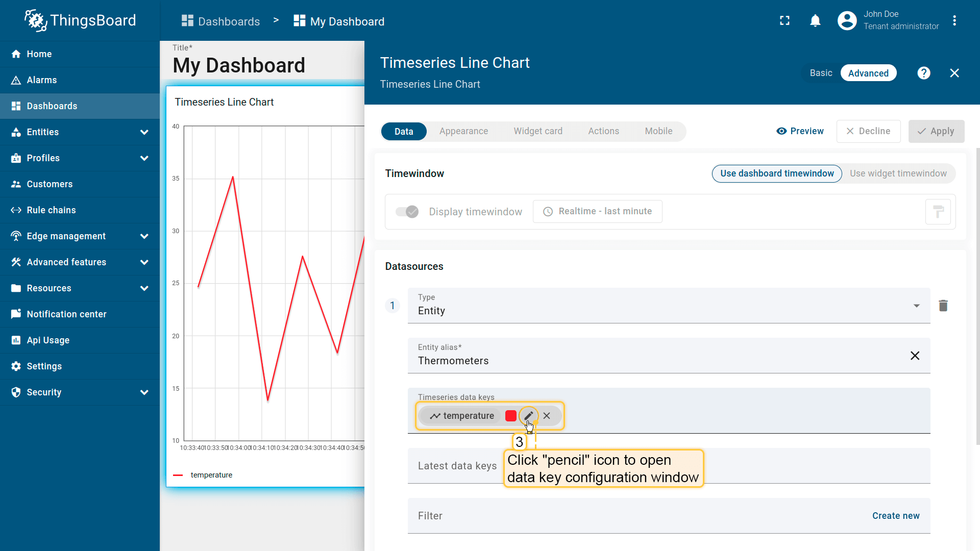980x551 pixels.
Task: Open the Widget card tab
Action: point(538,131)
